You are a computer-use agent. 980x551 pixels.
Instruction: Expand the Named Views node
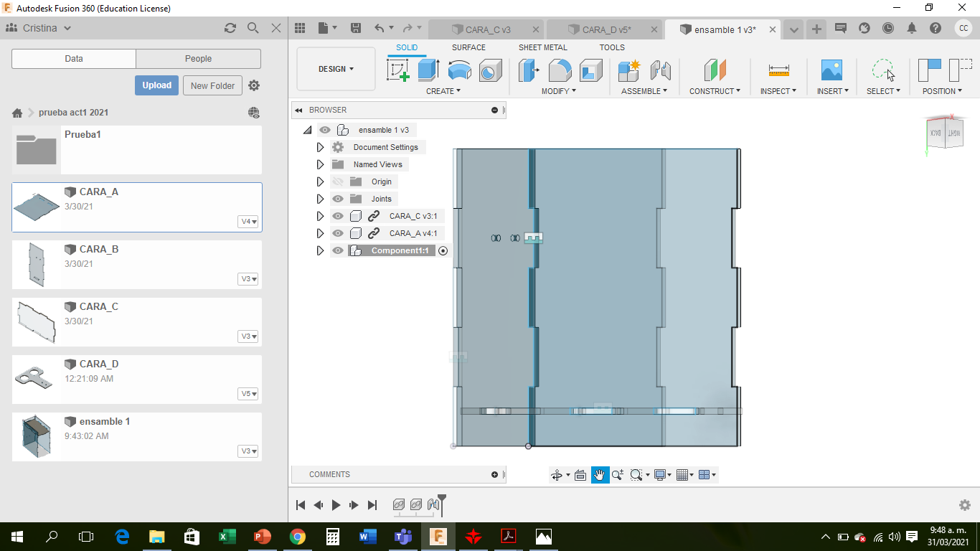(x=321, y=164)
